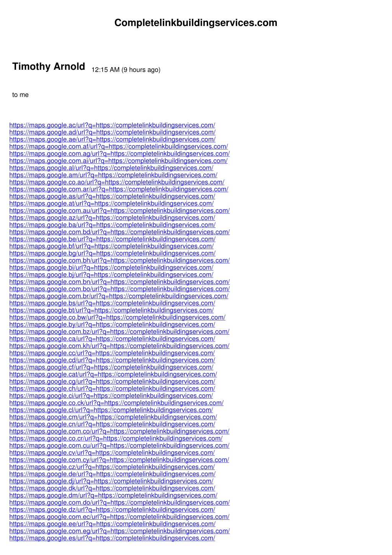
Task: Open the maps.google.ad redirect link
Action: pyautogui.click(x=112, y=132)
